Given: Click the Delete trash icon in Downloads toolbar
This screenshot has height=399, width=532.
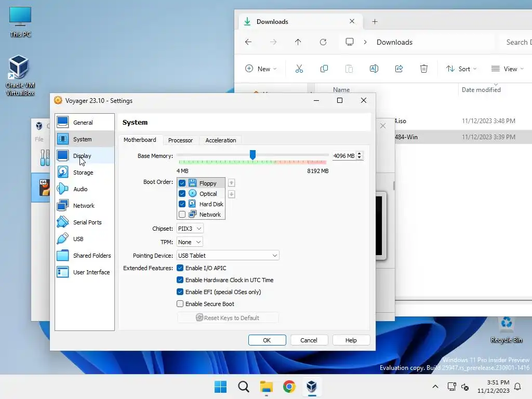Looking at the screenshot, I should point(424,69).
